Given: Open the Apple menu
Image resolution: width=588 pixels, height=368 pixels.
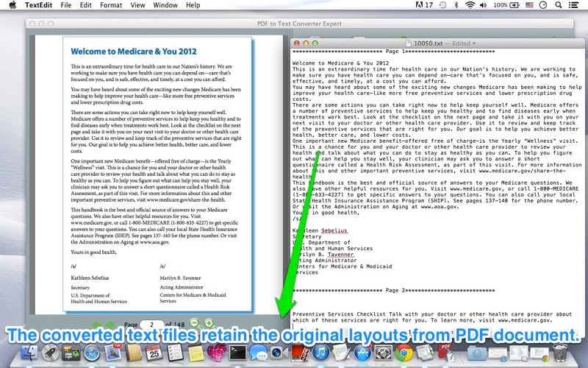Looking at the screenshot, I should point(12,5).
